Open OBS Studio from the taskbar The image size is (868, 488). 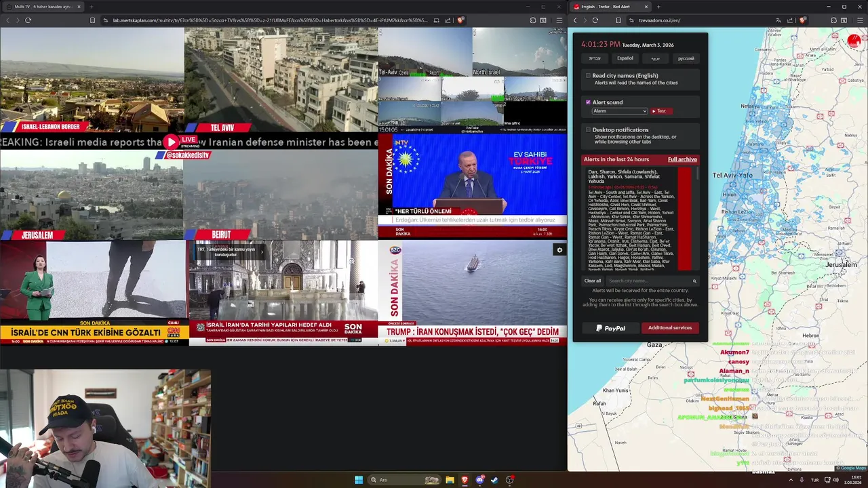(510, 480)
